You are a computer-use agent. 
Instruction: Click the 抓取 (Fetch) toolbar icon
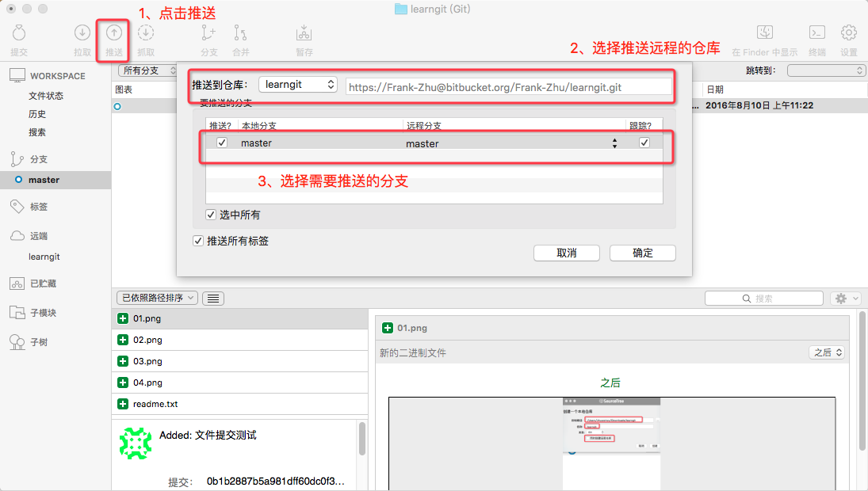point(146,33)
